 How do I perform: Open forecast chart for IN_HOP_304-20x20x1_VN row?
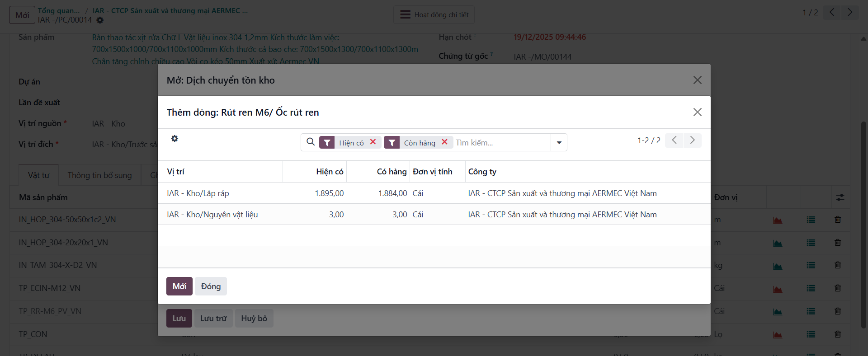778,243
